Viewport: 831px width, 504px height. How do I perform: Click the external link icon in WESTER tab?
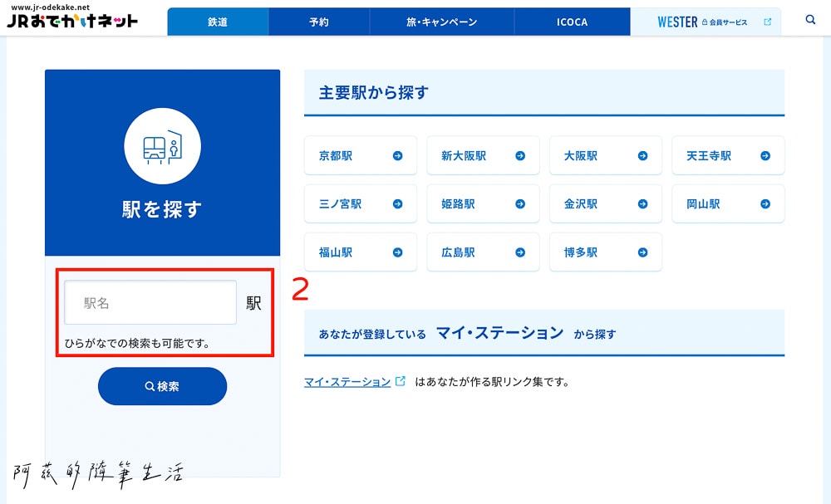(767, 22)
